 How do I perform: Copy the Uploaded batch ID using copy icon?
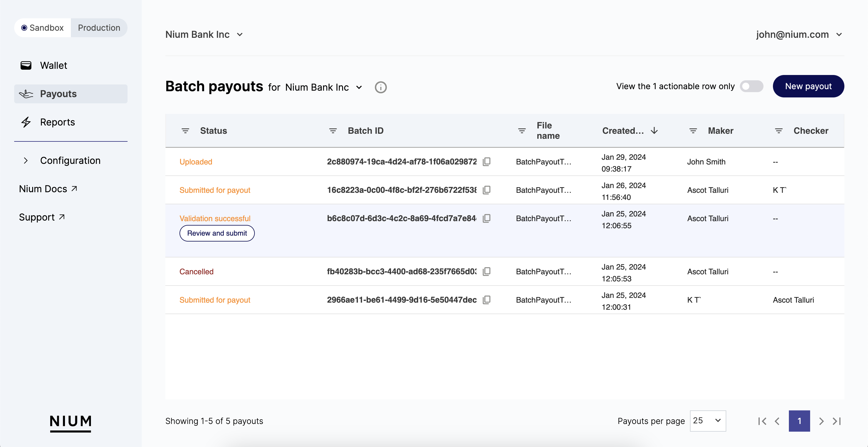point(487,162)
